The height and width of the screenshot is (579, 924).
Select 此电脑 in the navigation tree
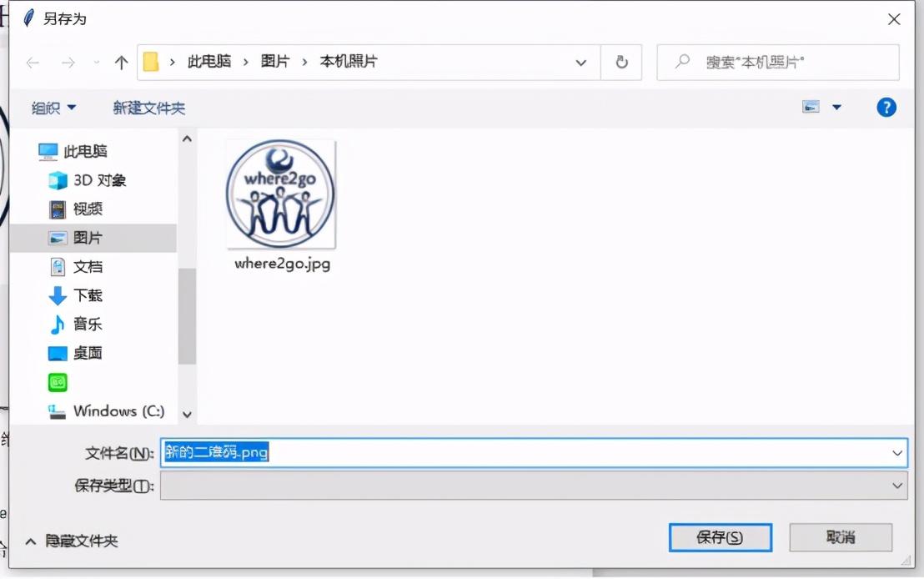coord(85,152)
